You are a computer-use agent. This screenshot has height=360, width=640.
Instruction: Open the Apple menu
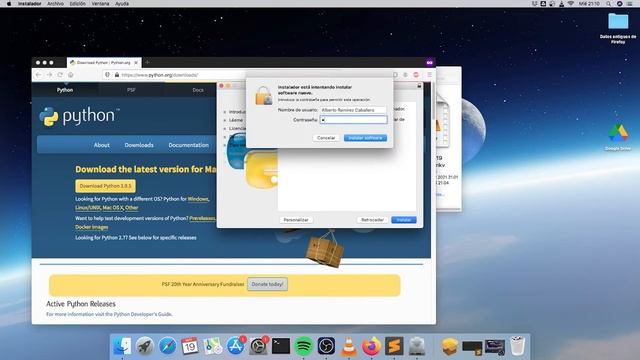[x=9, y=4]
